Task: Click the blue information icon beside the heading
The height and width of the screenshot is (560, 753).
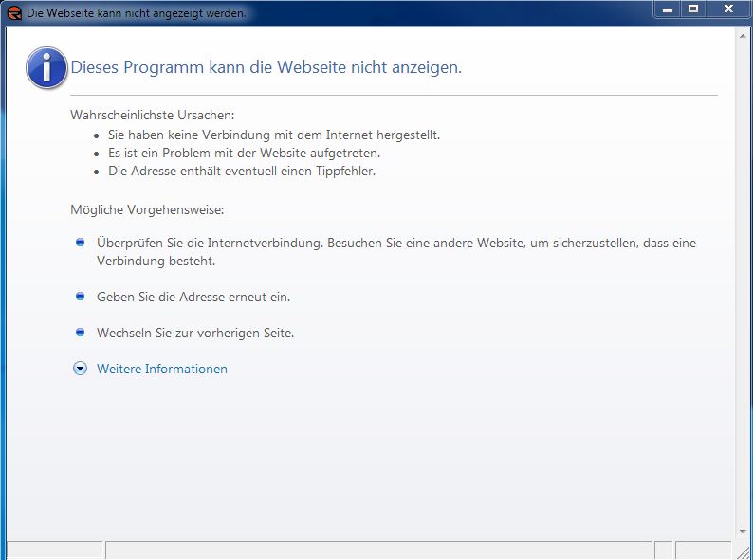Action: tap(46, 68)
